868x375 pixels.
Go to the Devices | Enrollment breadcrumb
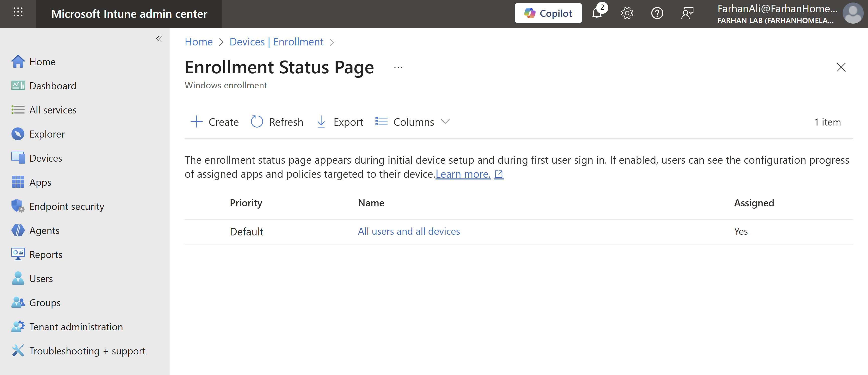click(276, 42)
